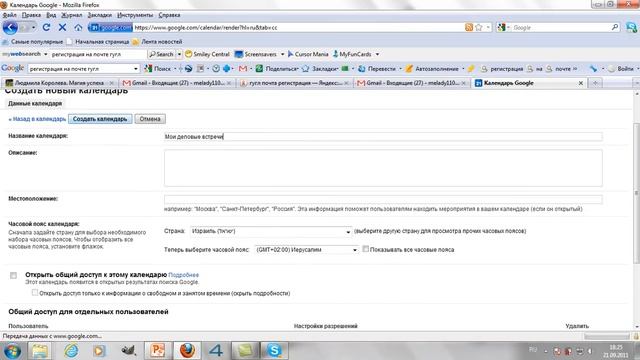Open Самые популярные bookmark
Image resolution: width=640 pixels, height=360 pixels.
click(33, 42)
